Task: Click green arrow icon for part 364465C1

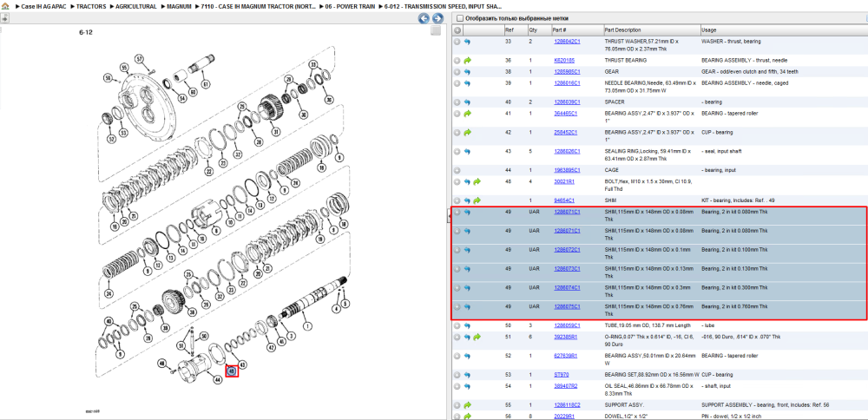Action: tap(467, 114)
